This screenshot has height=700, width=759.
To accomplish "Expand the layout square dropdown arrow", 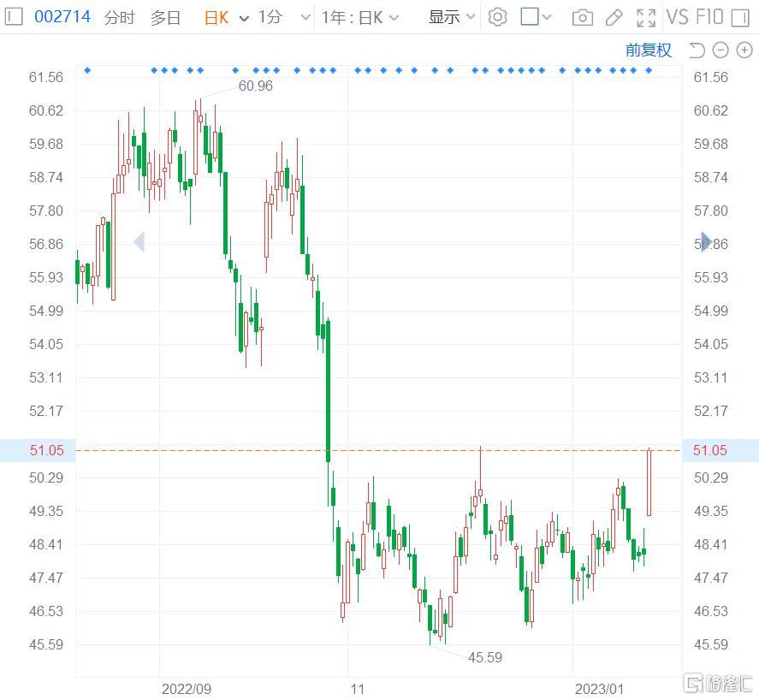I will [x=547, y=17].
